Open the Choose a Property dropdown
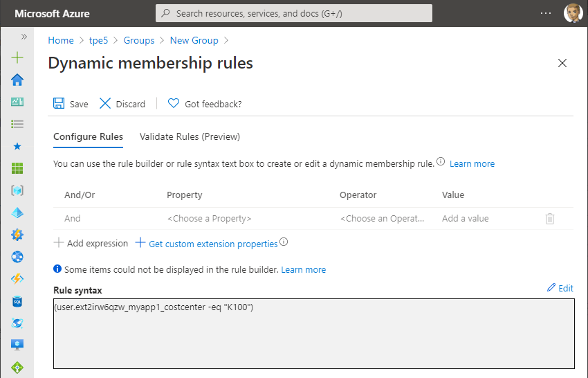588x378 pixels. pyautogui.click(x=209, y=219)
